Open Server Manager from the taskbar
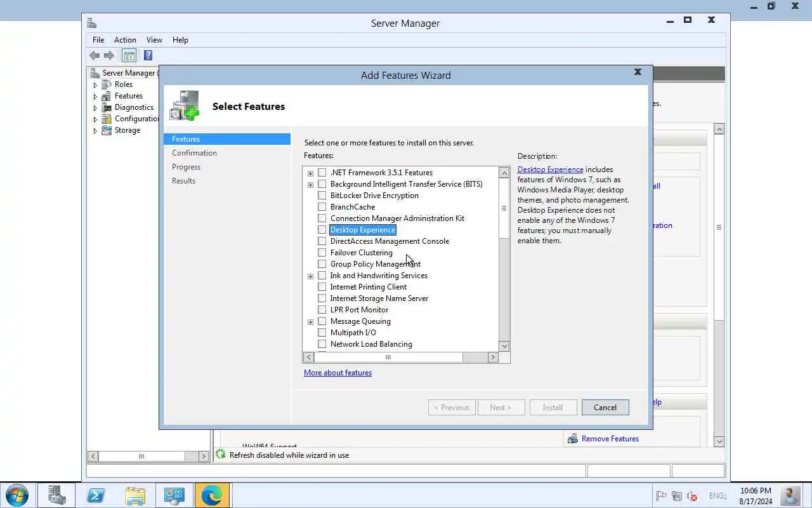 56,495
